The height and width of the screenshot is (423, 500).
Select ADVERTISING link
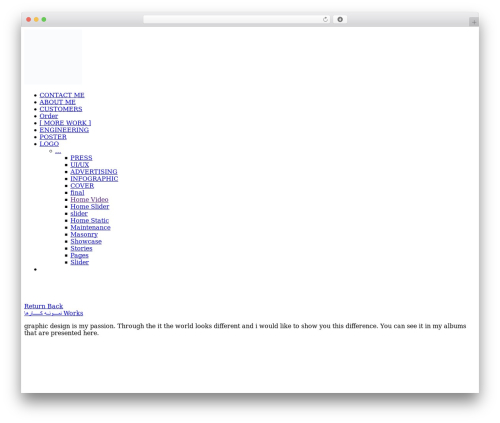pos(94,172)
